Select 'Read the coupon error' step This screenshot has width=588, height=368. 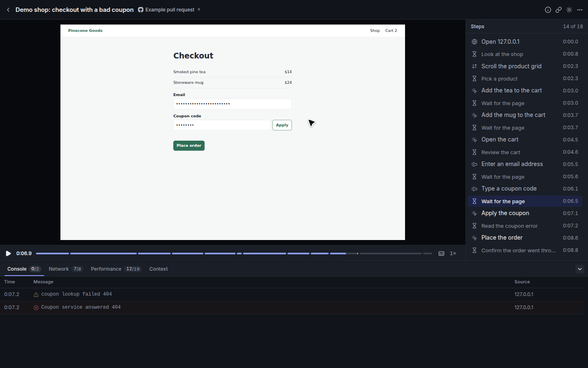pyautogui.click(x=525, y=226)
